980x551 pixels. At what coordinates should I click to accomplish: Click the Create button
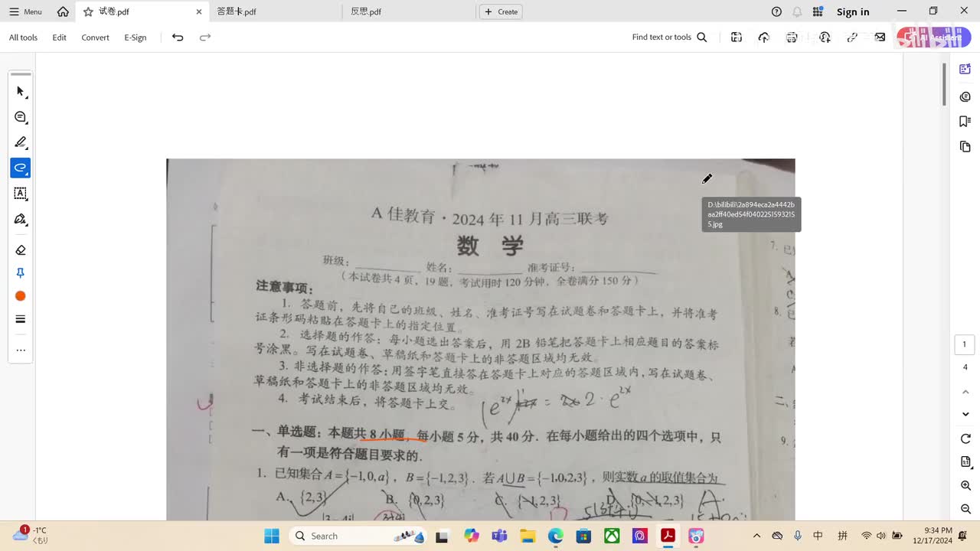pos(501,11)
